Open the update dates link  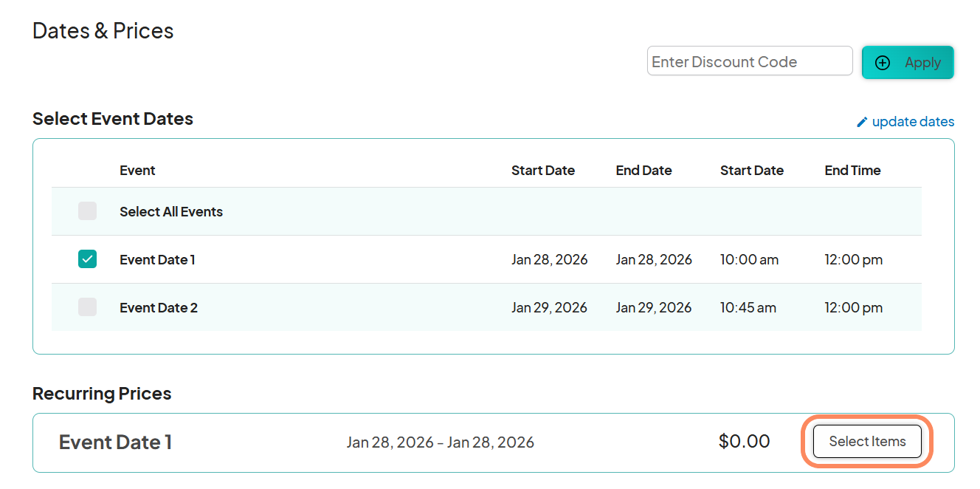click(913, 121)
